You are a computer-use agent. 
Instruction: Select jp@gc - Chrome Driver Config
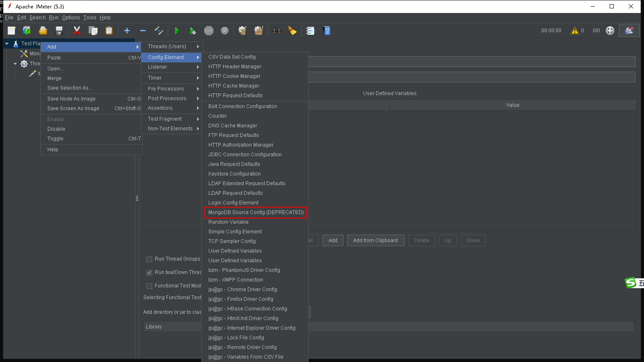click(255, 290)
